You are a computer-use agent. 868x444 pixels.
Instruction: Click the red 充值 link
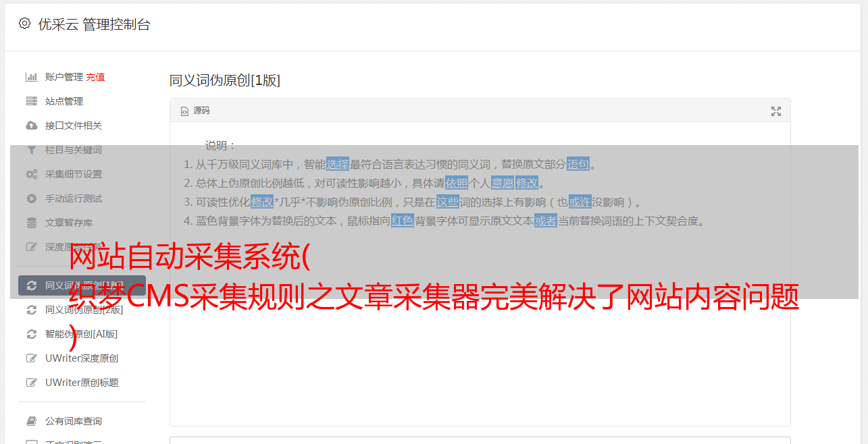[95, 77]
